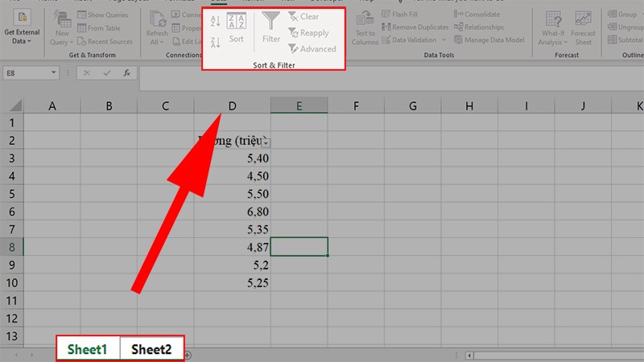Click the cell containing 5,40

point(232,158)
